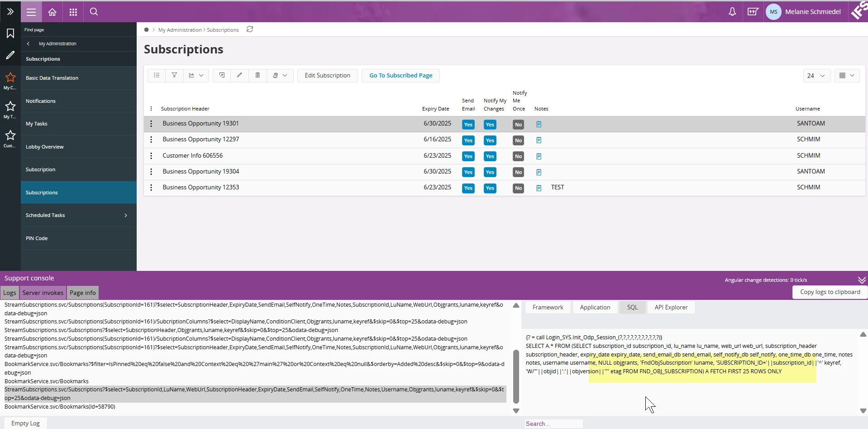The image size is (868, 429).
Task: Open the notes icon for Business Opportunity 12353
Action: [539, 188]
